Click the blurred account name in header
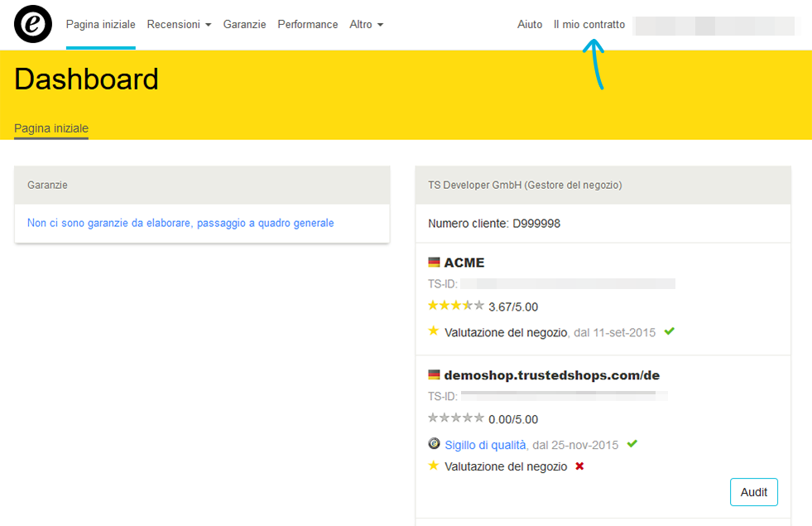The width and height of the screenshot is (812, 526). pos(714,26)
